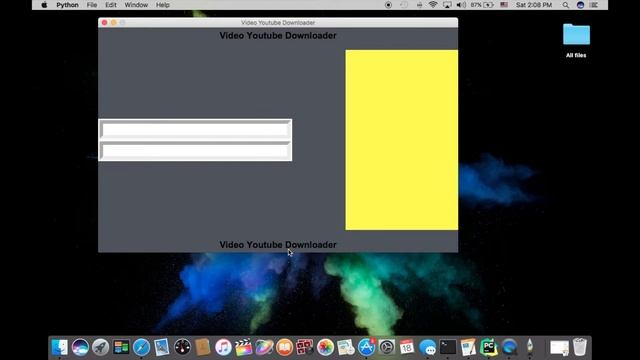Launch Siri from the dock

point(80,347)
